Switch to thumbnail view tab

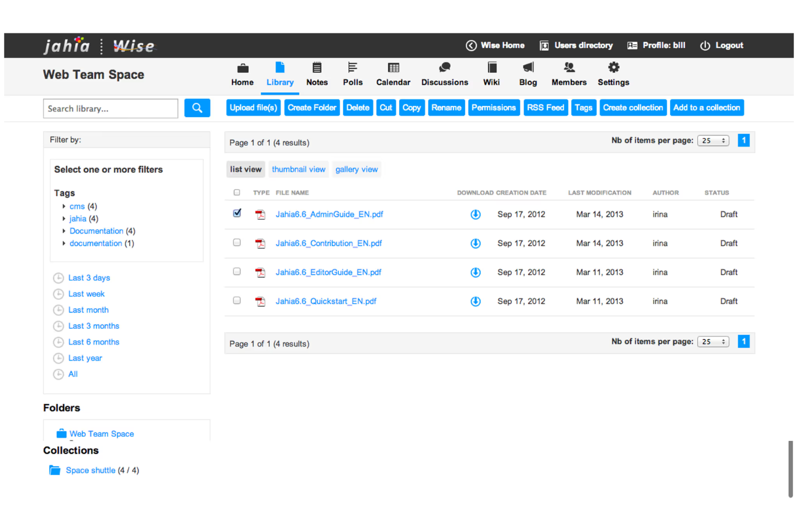(x=299, y=169)
